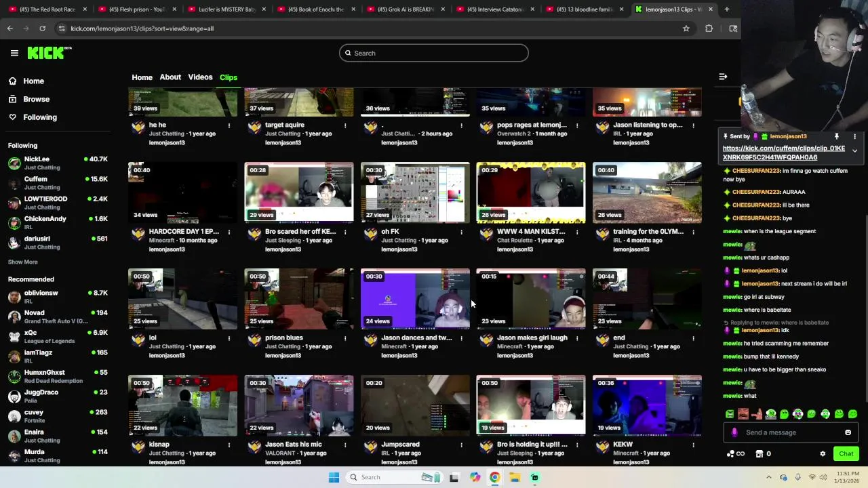
Task: Select the mustache man face emote
Action: tap(743, 413)
